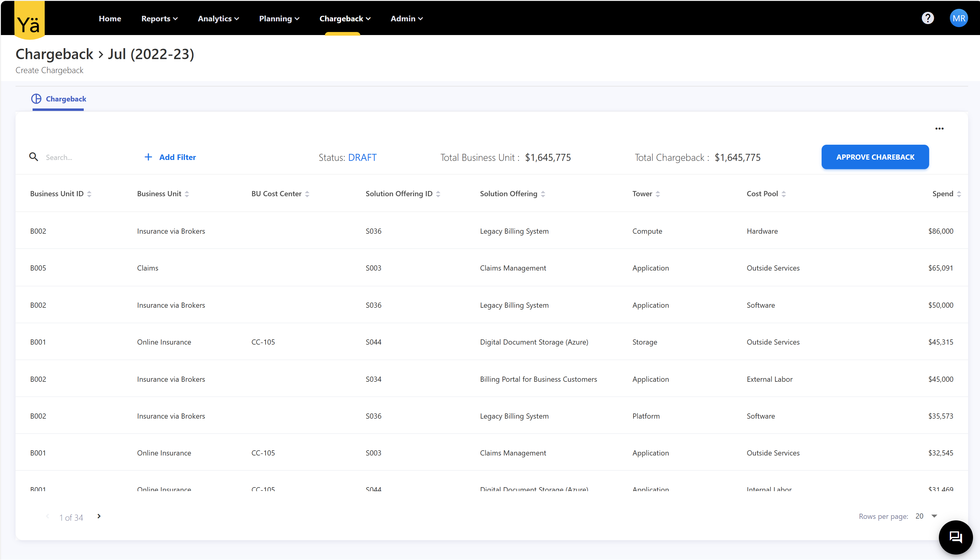The width and height of the screenshot is (980, 560).
Task: Go to next page arrow
Action: 99,516
